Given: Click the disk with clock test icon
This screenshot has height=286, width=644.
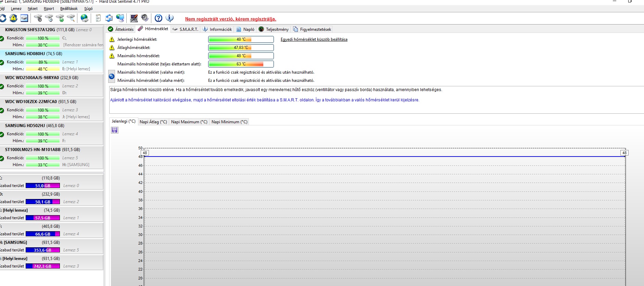Looking at the screenshot, I should click(49, 18).
